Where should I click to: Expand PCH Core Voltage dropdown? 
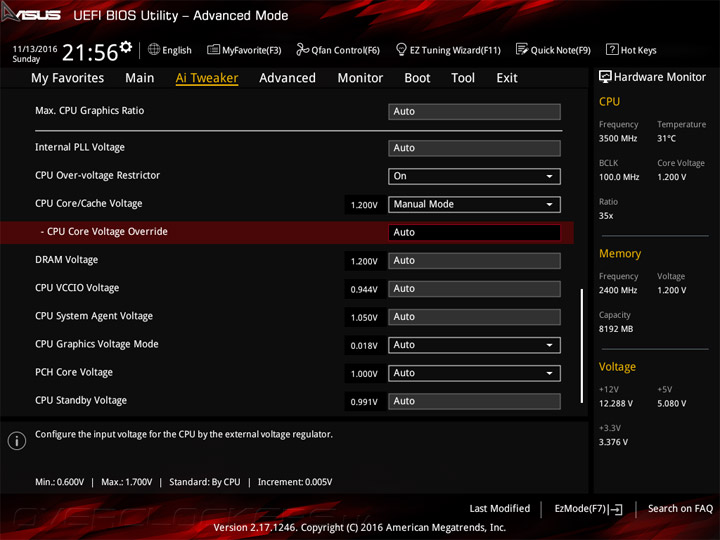coord(474,373)
